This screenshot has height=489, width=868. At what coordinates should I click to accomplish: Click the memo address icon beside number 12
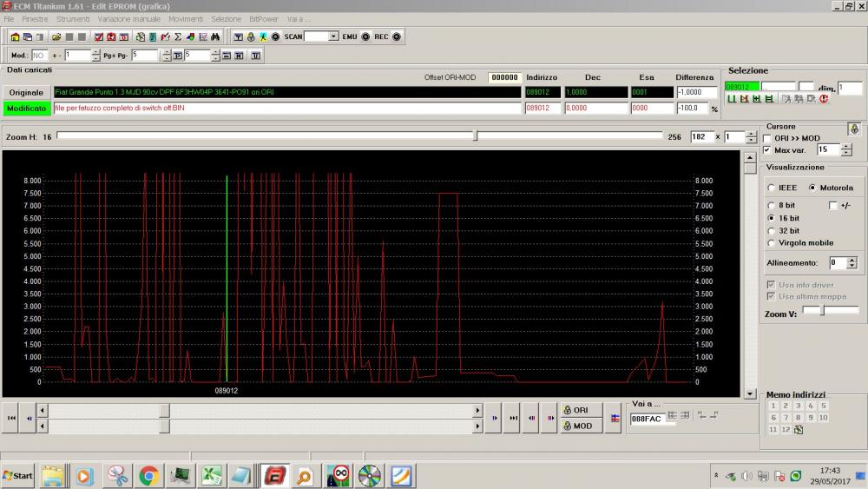click(799, 430)
